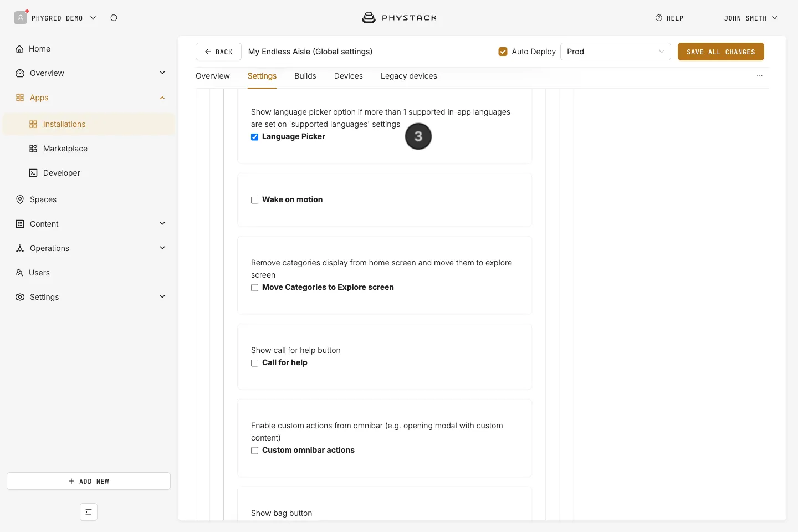
Task: Select the Settings tab label
Action: click(262, 76)
